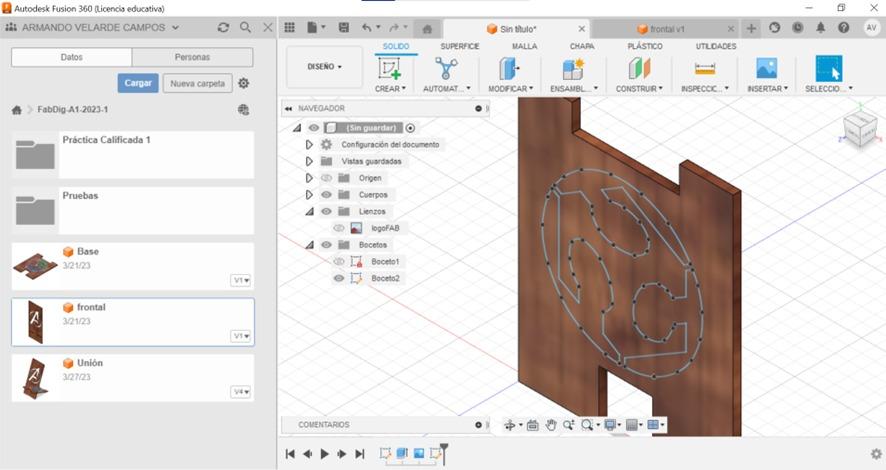
Task: Switch to the MALLA ribbon tab
Action: (x=524, y=46)
